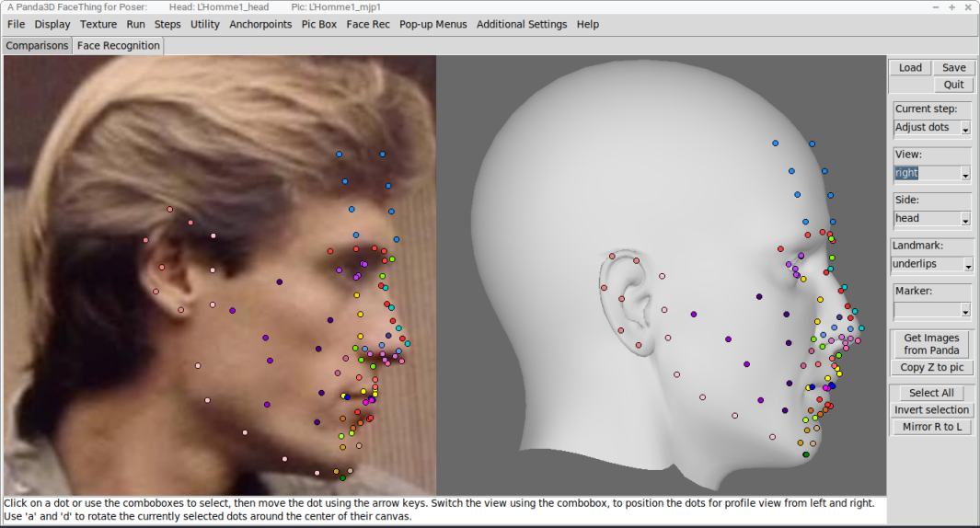Expand the View combobox arrow
The height and width of the screenshot is (528, 980).
pos(965,174)
